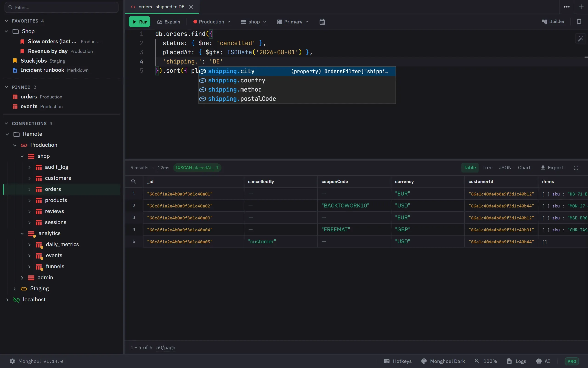
Task: Click the magic wand format icon in editor
Action: point(580,39)
